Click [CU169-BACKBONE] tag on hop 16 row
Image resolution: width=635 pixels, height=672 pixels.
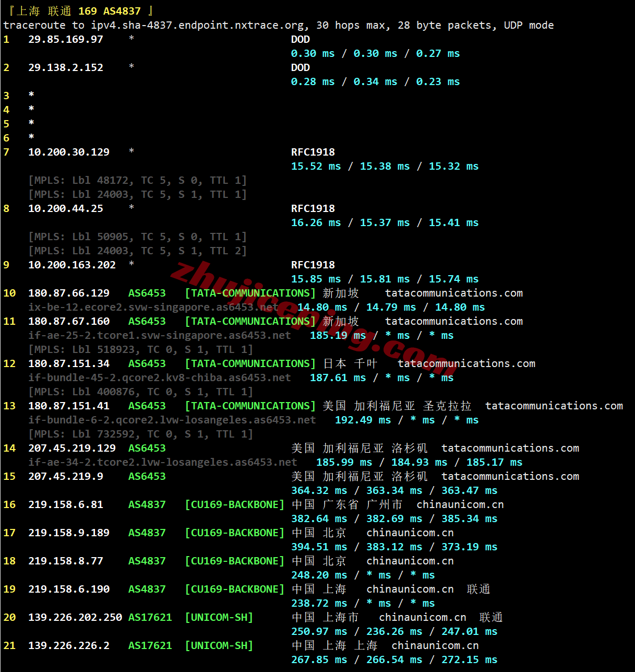coord(235,504)
